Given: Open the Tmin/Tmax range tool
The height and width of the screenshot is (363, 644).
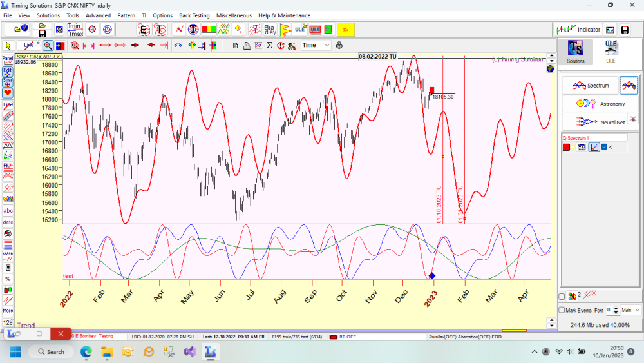Looking at the screenshot, I should click(75, 30).
